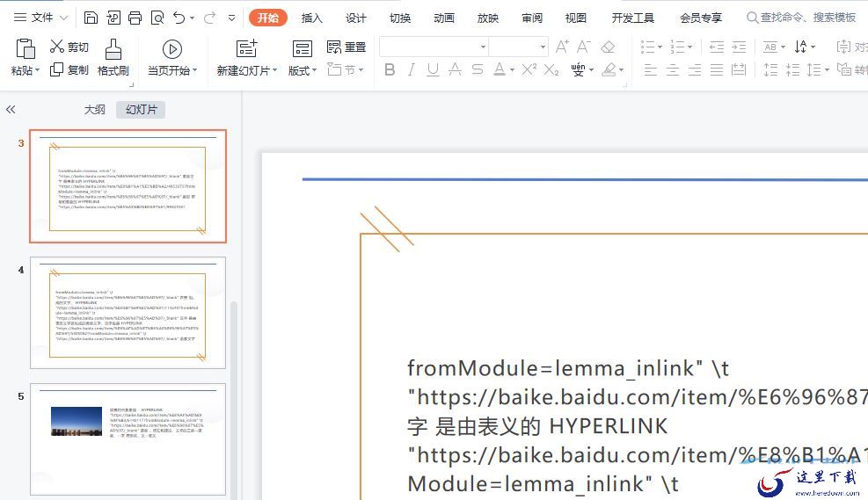Click the Layout (版式) icon
Image resolution: width=868 pixels, height=500 pixels.
click(303, 48)
